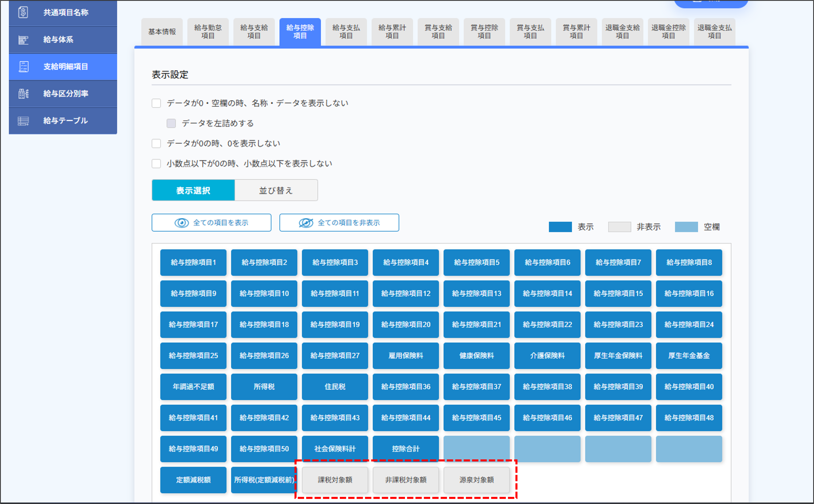Screen dimensions: 814x504
Task: Click the blue button at the top right
Action: pyautogui.click(x=711, y=3)
